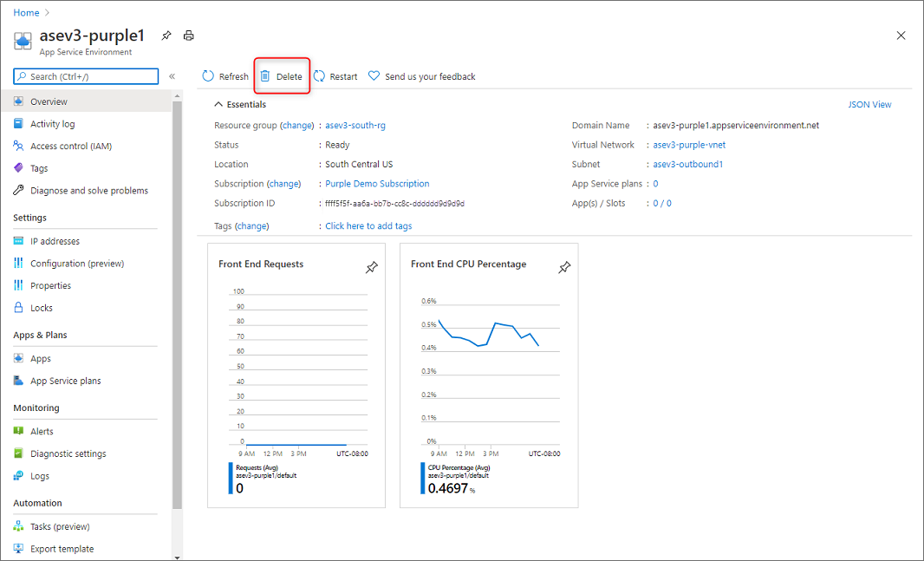Select Configuration (preview) under Settings
The width and height of the screenshot is (924, 561).
(77, 263)
